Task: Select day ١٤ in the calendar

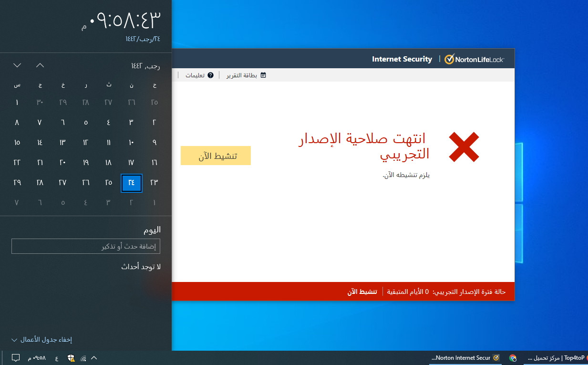Action: (x=40, y=142)
